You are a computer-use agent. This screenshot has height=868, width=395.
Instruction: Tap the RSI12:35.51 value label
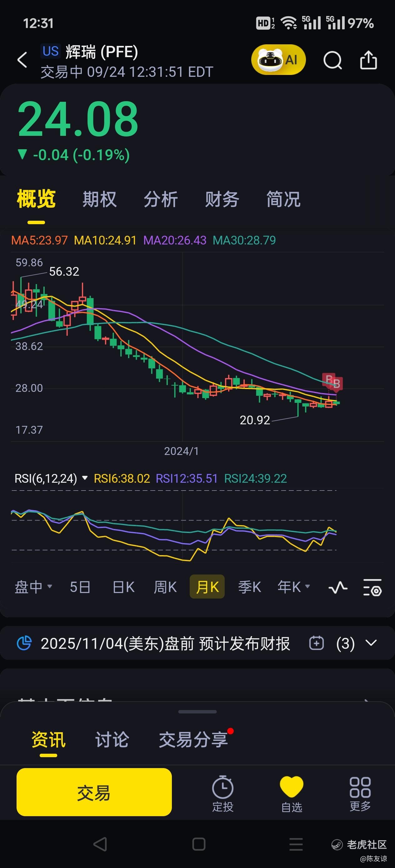pyautogui.click(x=187, y=478)
